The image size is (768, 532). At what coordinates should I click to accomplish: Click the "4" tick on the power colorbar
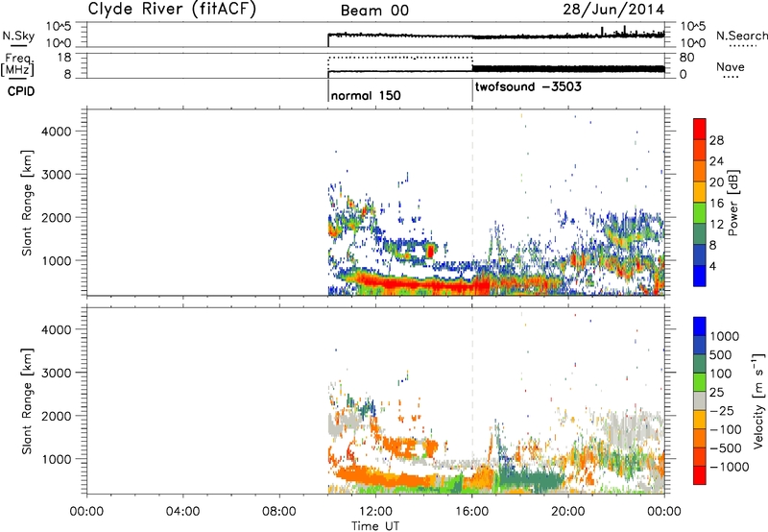click(x=712, y=266)
